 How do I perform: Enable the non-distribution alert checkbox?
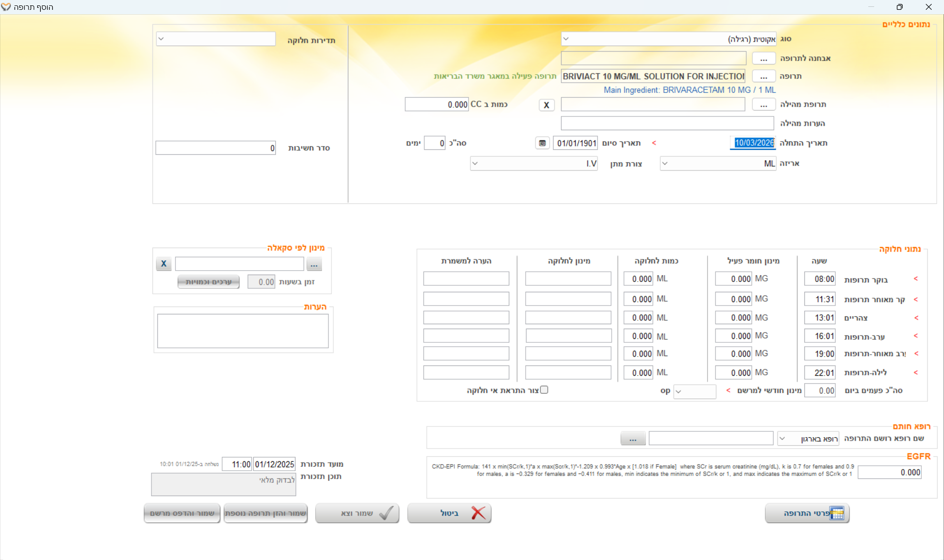tap(544, 390)
